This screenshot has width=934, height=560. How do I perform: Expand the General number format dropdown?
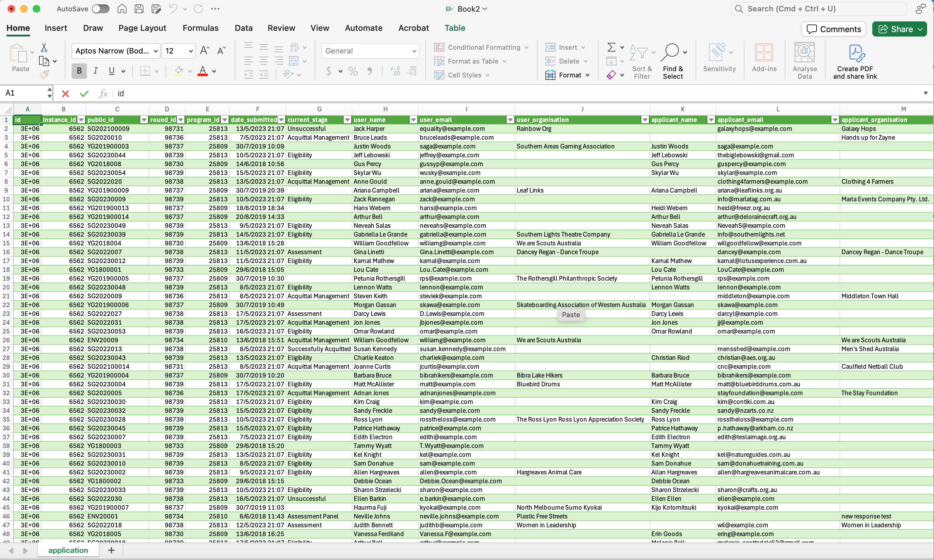pos(414,51)
